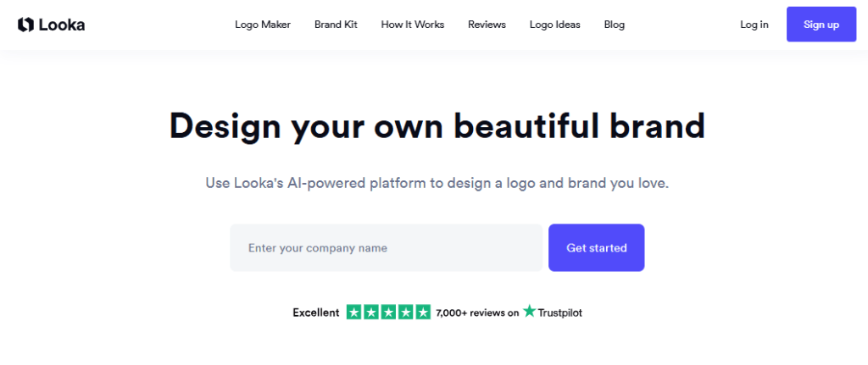Click the fourth green rating star
Screen dimensions: 868x365
point(406,312)
